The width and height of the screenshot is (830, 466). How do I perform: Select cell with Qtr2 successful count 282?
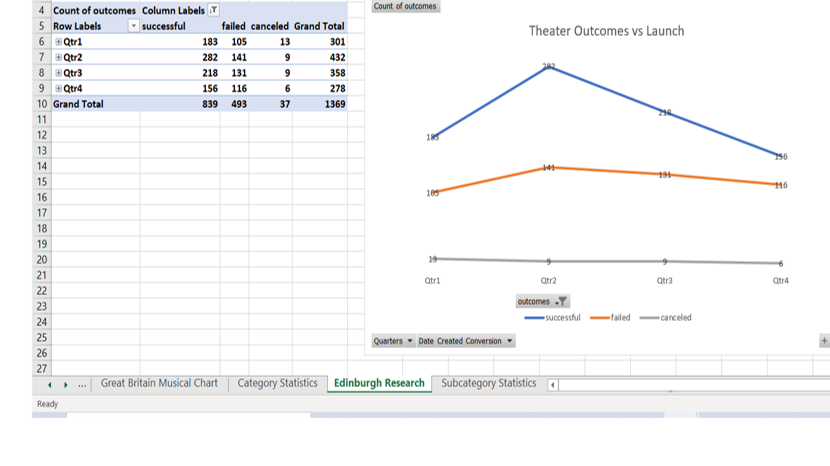(180, 57)
